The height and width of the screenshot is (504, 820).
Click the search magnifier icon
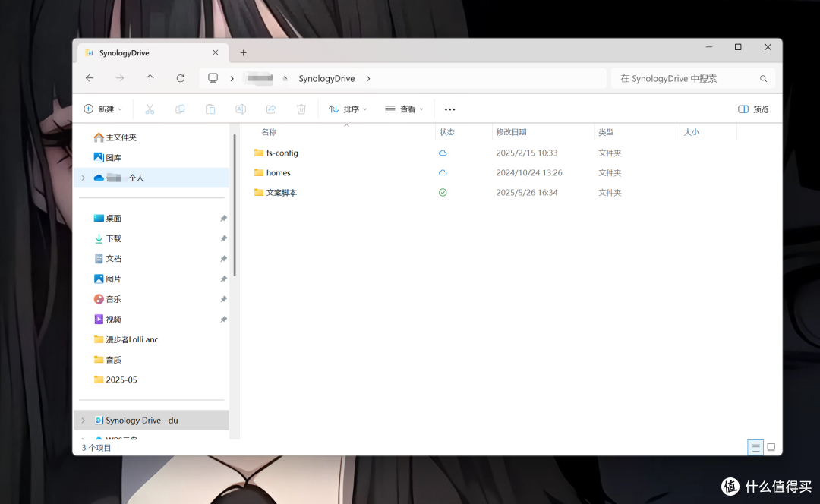pyautogui.click(x=764, y=79)
